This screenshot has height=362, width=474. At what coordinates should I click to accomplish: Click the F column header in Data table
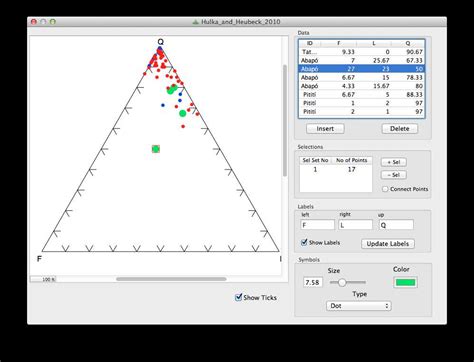coord(339,43)
